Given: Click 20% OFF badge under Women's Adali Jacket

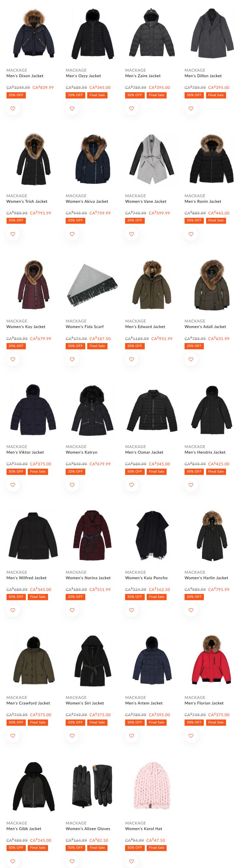Looking at the screenshot, I should (x=194, y=346).
